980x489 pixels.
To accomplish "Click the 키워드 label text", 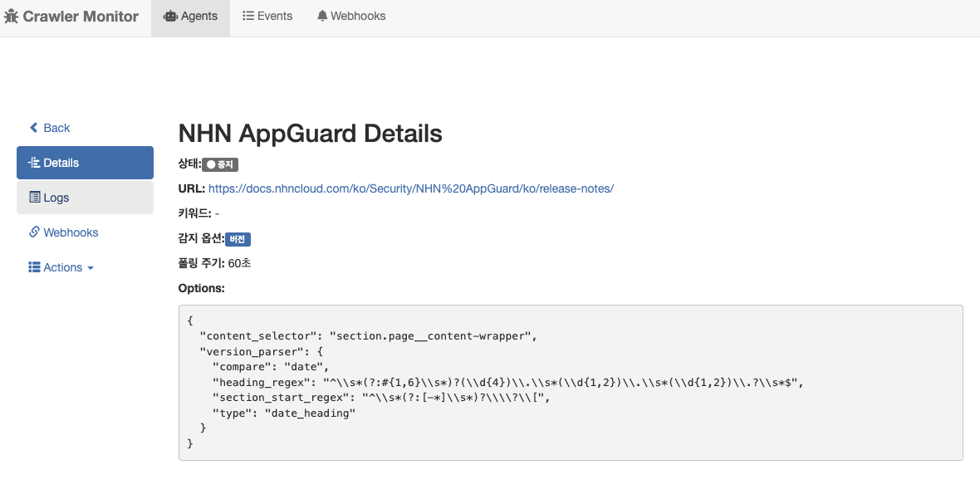I will (x=194, y=213).
